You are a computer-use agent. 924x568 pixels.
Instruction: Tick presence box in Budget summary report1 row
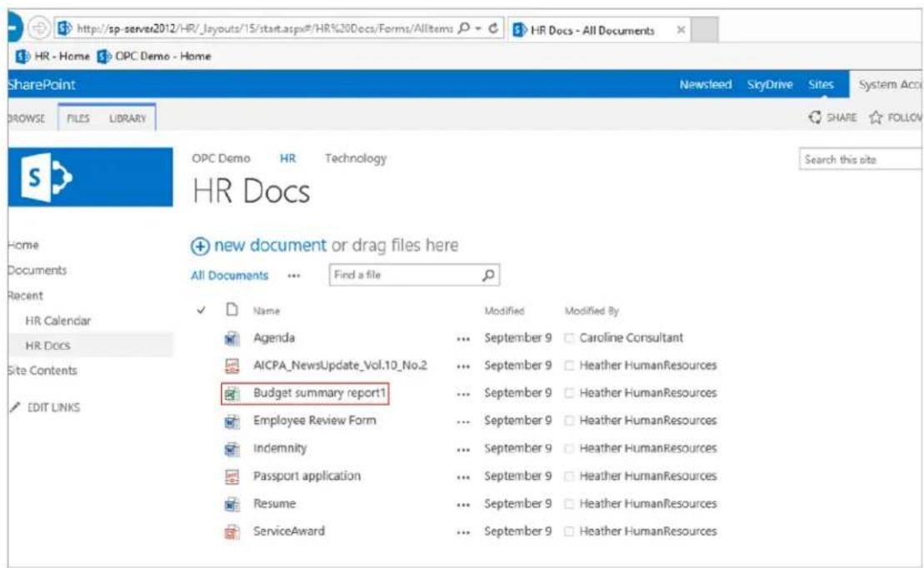pos(569,394)
